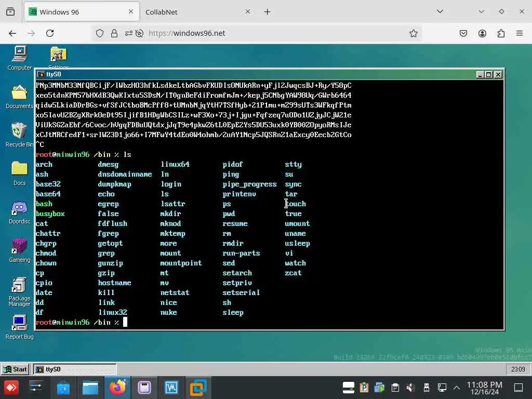This screenshot has width=532, height=399.
Task: Click 'mountpoint' in terminal listing
Action: point(181,263)
